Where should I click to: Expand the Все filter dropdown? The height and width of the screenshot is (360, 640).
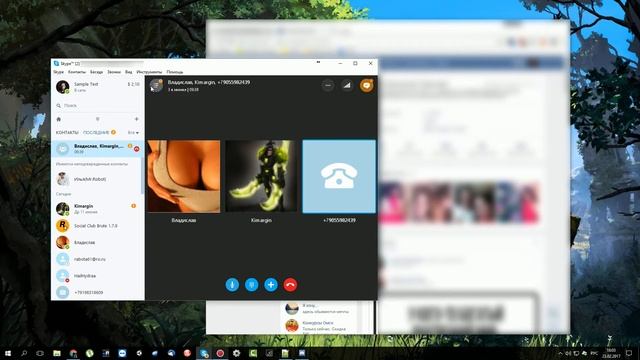(133, 133)
